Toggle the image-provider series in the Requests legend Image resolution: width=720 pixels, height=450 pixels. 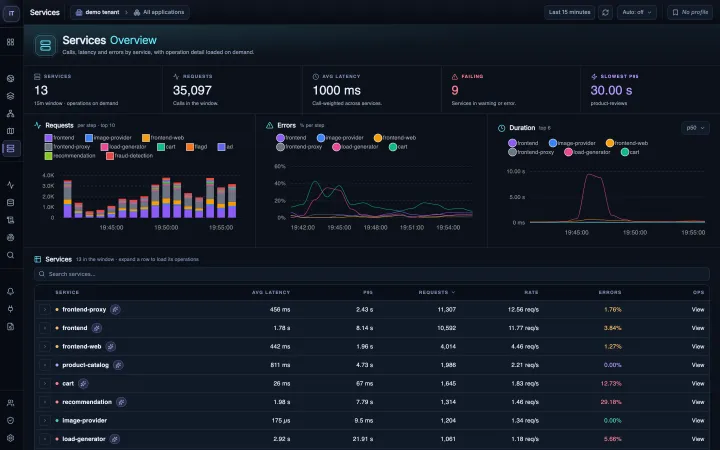tap(108, 138)
